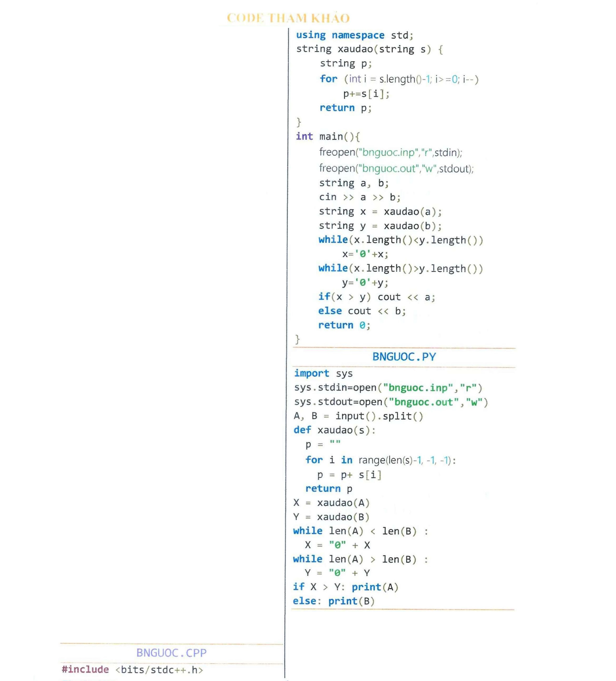The image size is (616, 681).
Task: Click the line 'A, B = input().split()'
Action: [358, 416]
